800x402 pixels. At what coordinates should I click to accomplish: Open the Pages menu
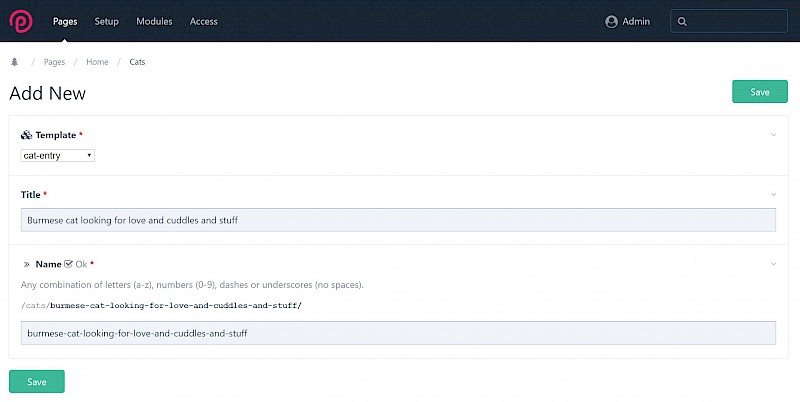tap(65, 21)
